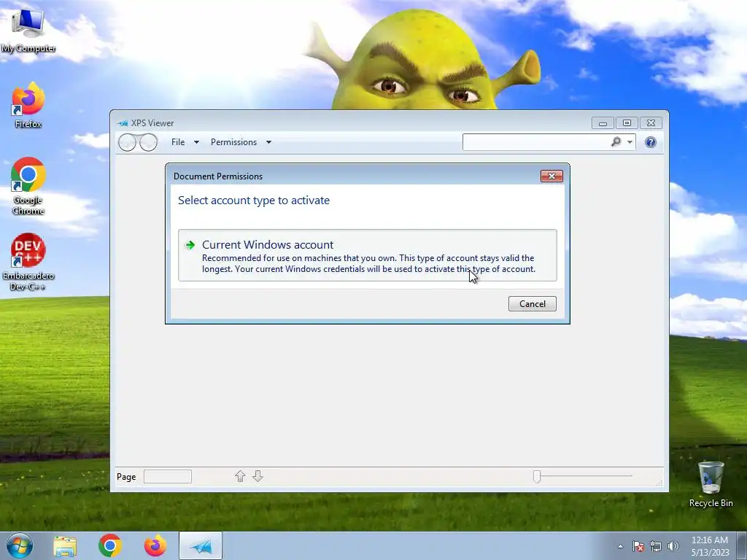Click the taskbar clock and date
The image size is (747, 560).
pos(710,546)
